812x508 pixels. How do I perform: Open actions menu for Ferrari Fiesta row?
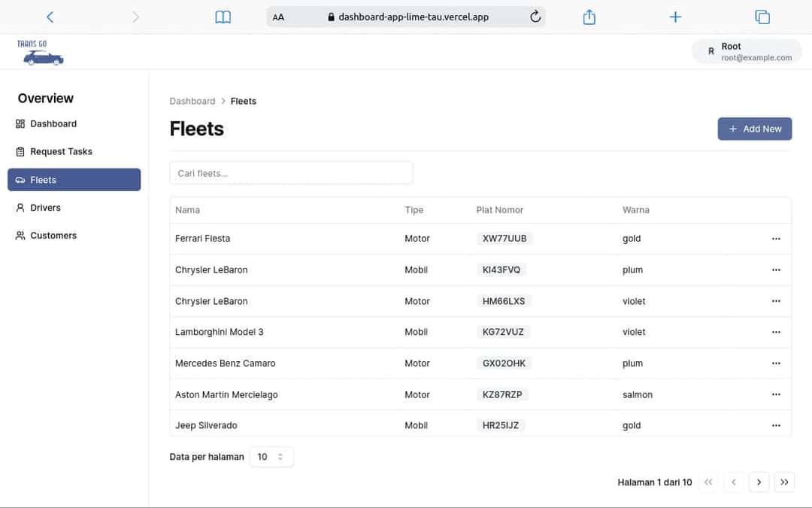click(776, 239)
